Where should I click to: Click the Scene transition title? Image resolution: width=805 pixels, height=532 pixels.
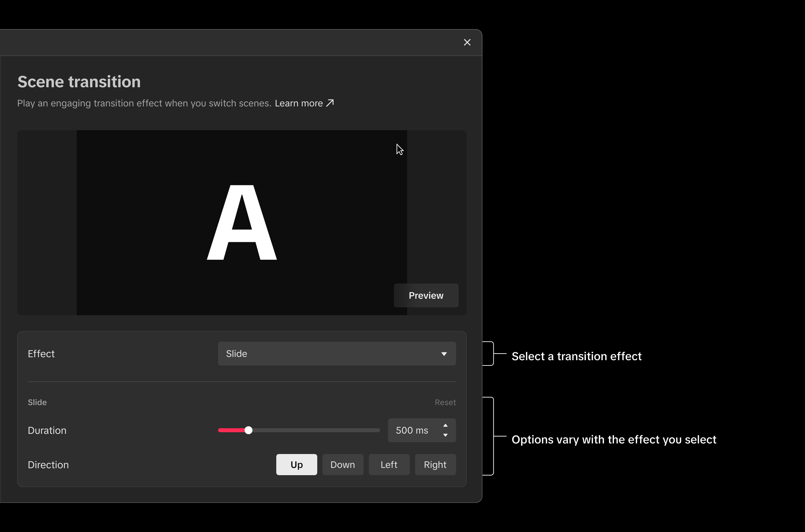[79, 81]
